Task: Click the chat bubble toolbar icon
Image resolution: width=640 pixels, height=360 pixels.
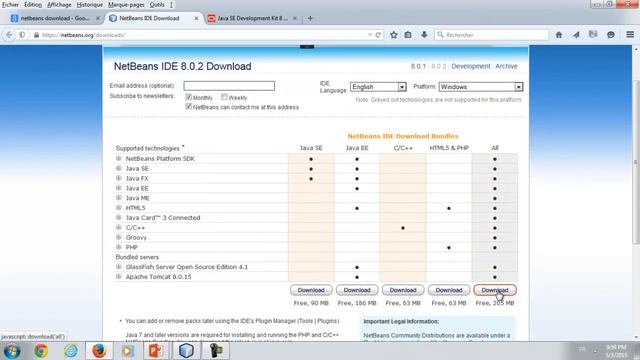Action: [x=611, y=35]
